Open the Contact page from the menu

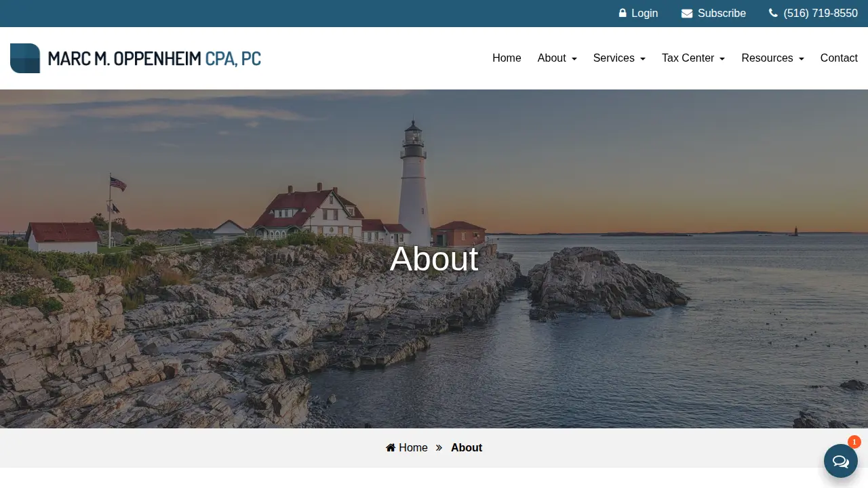coord(839,58)
